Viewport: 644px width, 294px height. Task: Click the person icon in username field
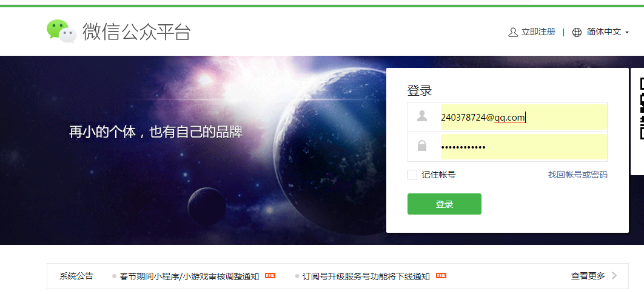422,116
